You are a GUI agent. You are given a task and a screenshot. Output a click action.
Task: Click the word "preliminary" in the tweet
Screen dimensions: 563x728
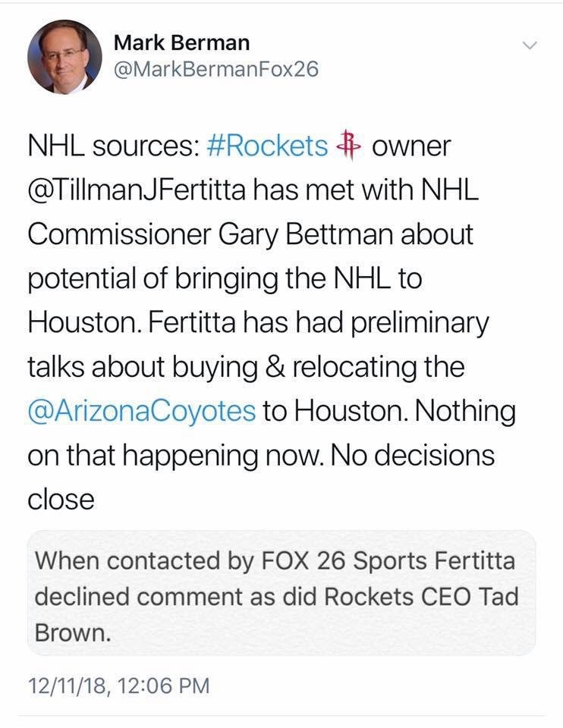(420, 323)
